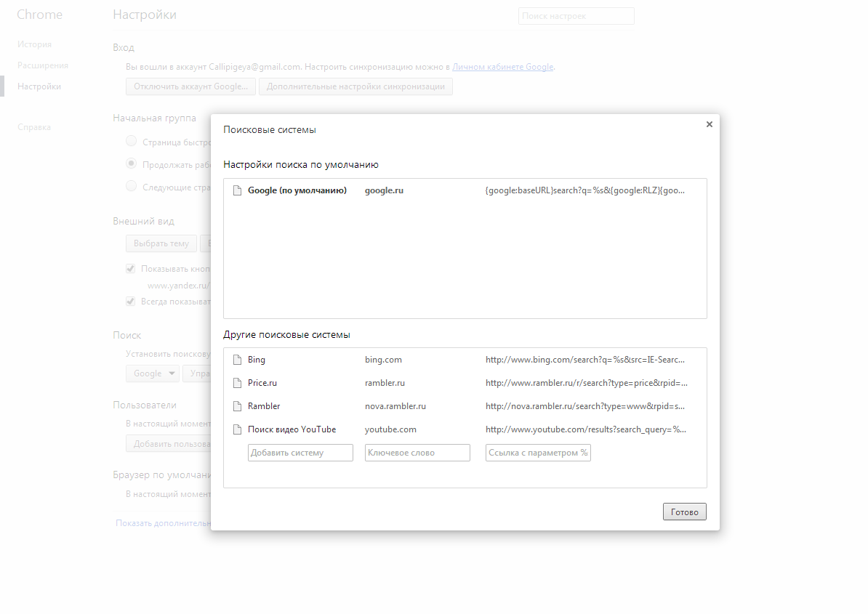This screenshot has height=614, width=868.
Task: Click the google.ru keyword
Action: coord(384,190)
